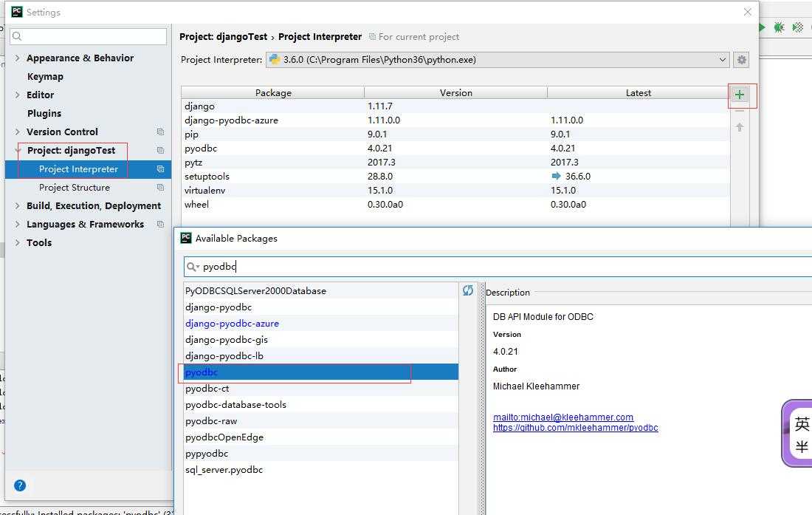This screenshot has height=515, width=812.
Task: Open the interpreter gear settings button
Action: pos(742,60)
